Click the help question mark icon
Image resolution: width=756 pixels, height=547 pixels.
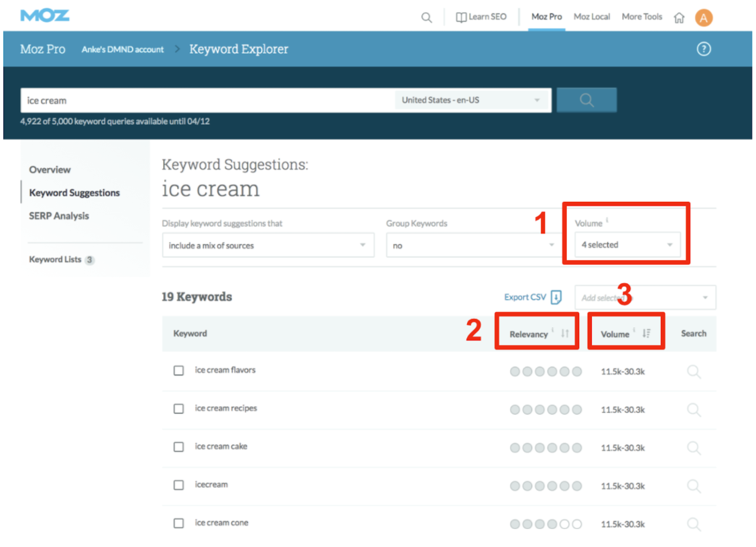(703, 49)
